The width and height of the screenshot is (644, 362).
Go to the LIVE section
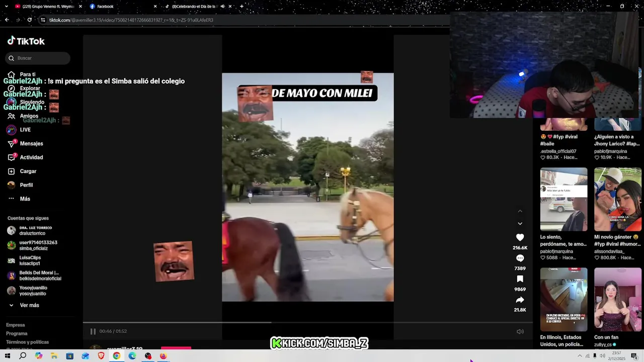click(x=25, y=130)
